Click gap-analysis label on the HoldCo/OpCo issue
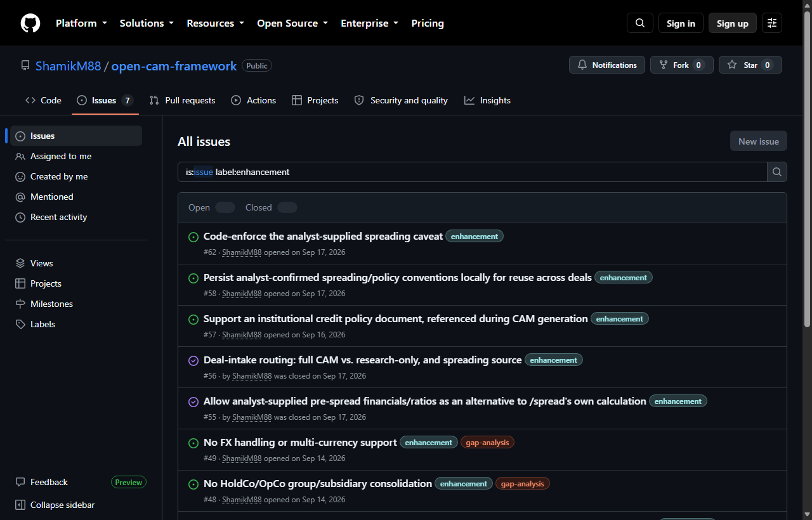The width and height of the screenshot is (812, 520). tap(523, 484)
